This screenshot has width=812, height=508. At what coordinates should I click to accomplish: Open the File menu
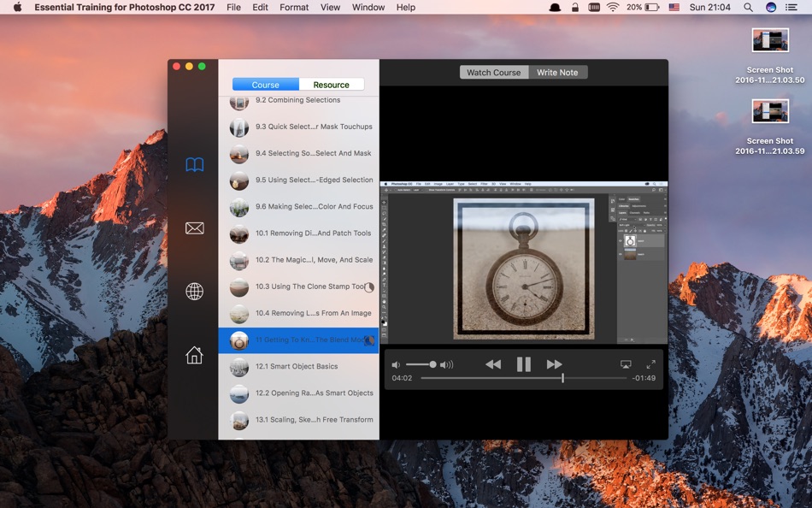pos(233,7)
